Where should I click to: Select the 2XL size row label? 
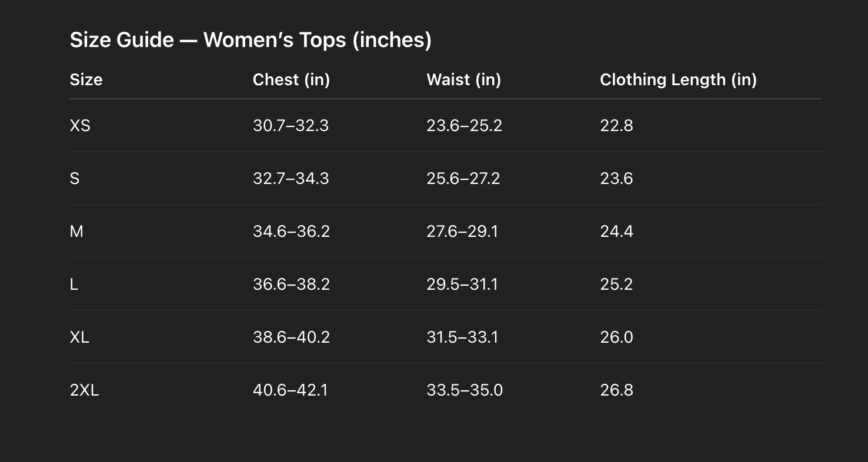84,390
